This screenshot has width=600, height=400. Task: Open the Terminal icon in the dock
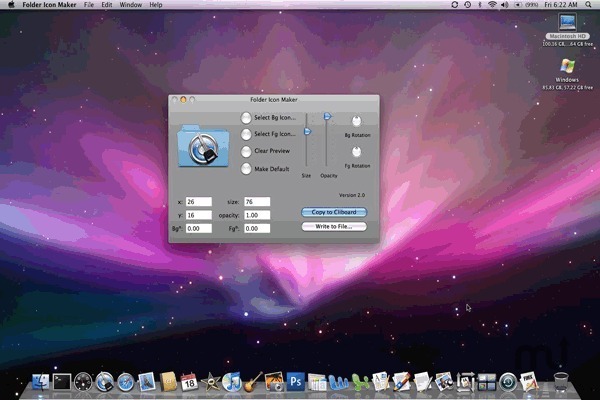click(x=62, y=381)
